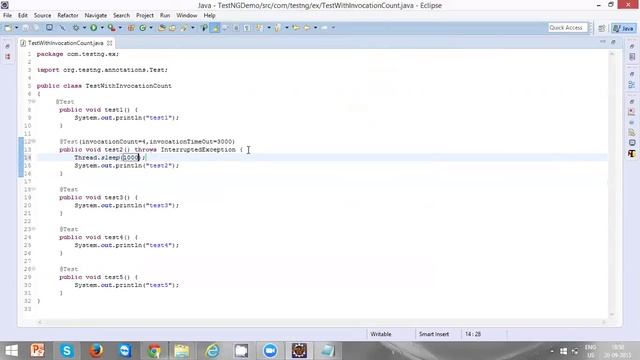Click the Debug bug icon
Image resolution: width=640 pixels, height=360 pixels.
tap(76, 28)
